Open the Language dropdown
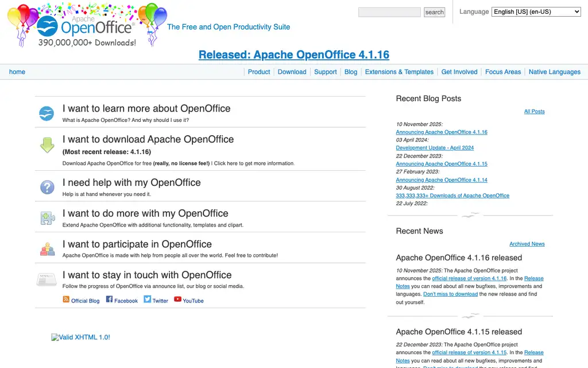This screenshot has height=368, width=588. pyautogui.click(x=536, y=11)
